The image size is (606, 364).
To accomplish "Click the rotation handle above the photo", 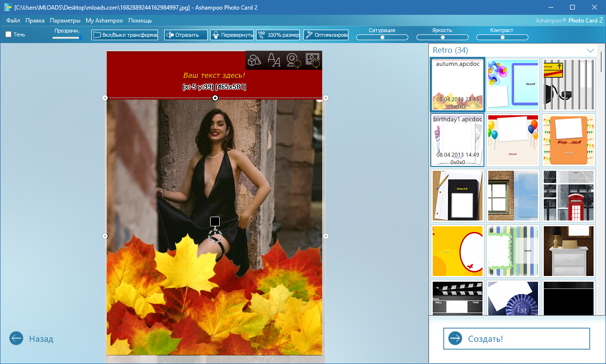I will point(215,98).
